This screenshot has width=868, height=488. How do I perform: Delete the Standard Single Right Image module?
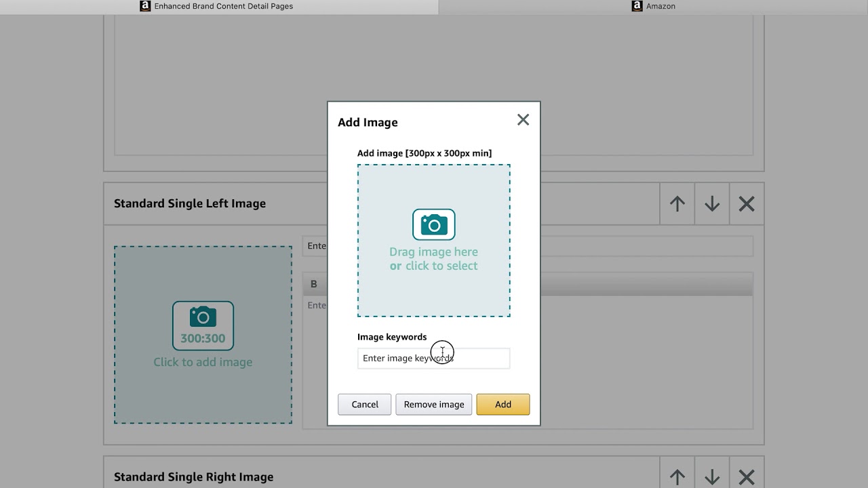(747, 476)
